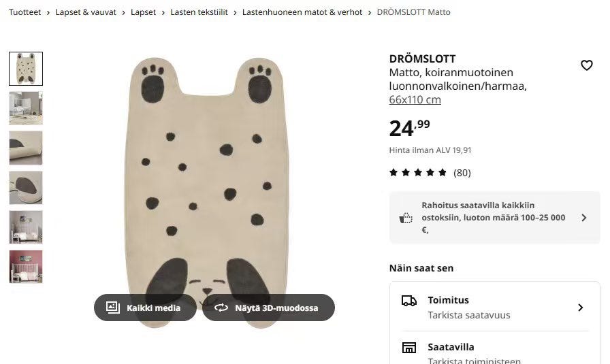Open Lapset & vauvat breadcrumb
This screenshot has width=610, height=364.
coord(86,12)
